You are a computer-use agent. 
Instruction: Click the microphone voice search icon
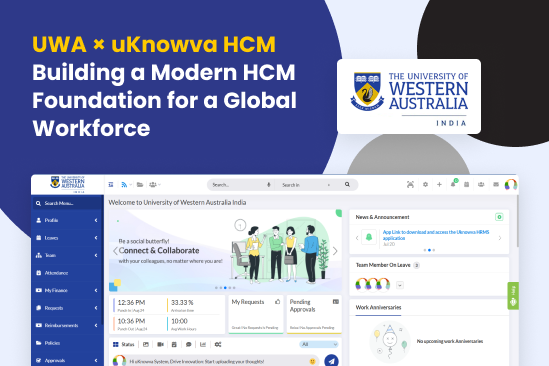(269, 185)
